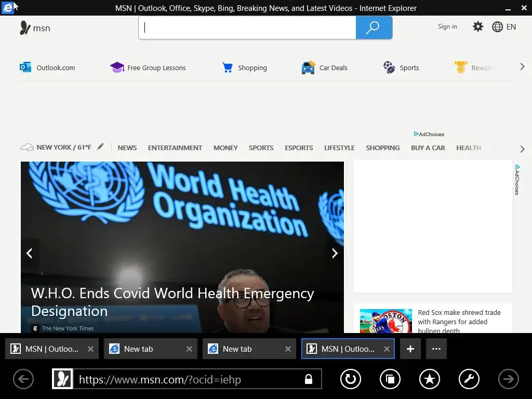Open the SPORTS category
Screen dimensions: 532x399
[x=261, y=148]
